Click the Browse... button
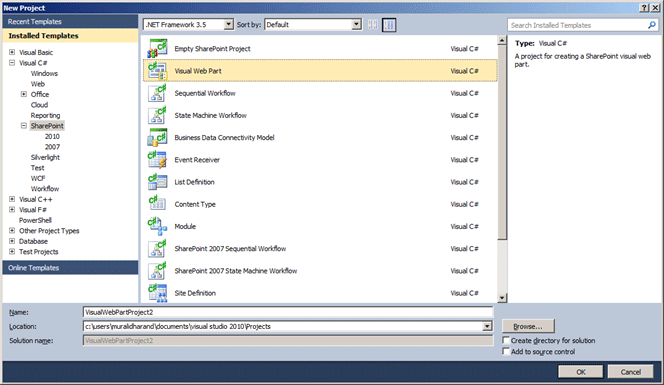The height and width of the screenshot is (385, 664). (x=528, y=326)
